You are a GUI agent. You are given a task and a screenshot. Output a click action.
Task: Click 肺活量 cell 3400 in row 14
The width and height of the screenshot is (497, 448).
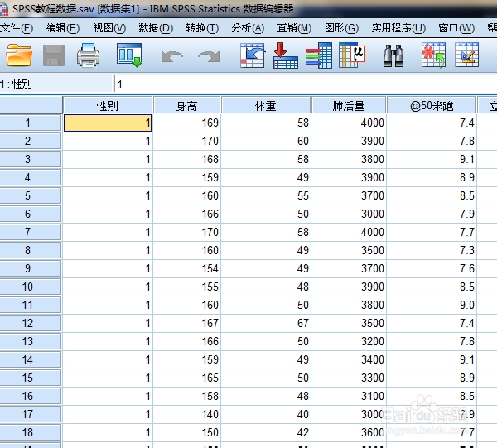[349, 360]
